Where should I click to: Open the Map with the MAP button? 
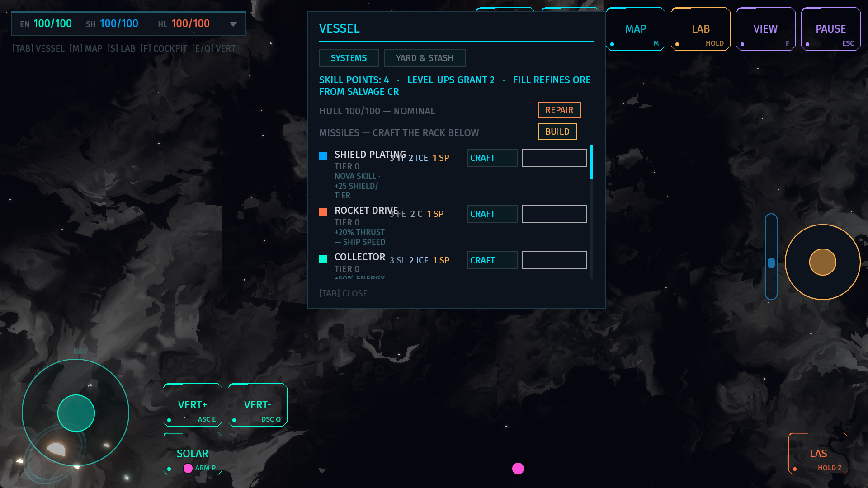[635, 29]
